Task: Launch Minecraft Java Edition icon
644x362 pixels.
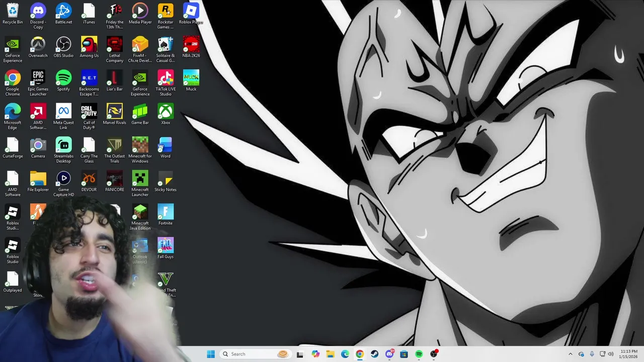Action: pos(140,217)
